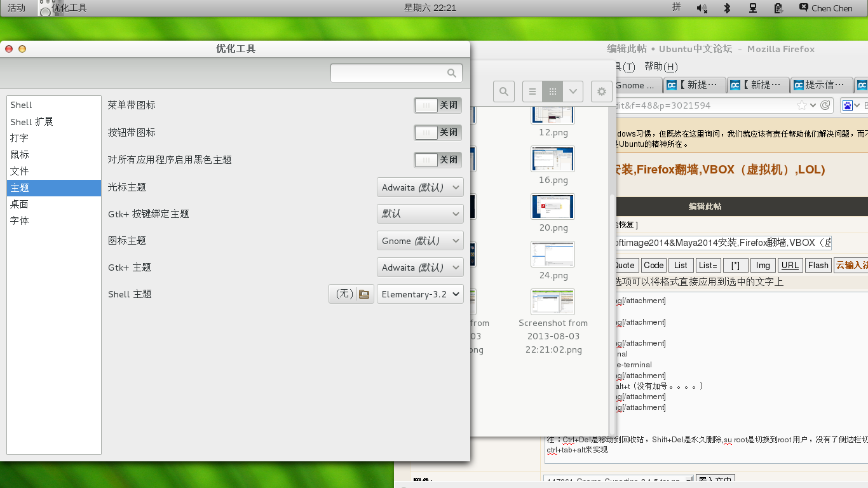Click the List= BBCode button

pyautogui.click(x=707, y=266)
